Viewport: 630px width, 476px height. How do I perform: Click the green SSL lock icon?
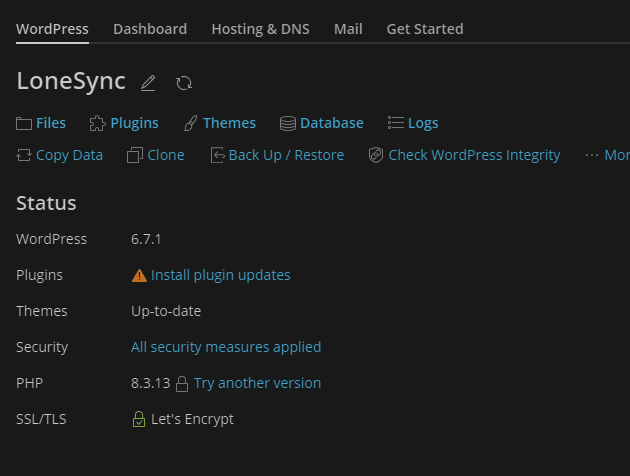(139, 419)
